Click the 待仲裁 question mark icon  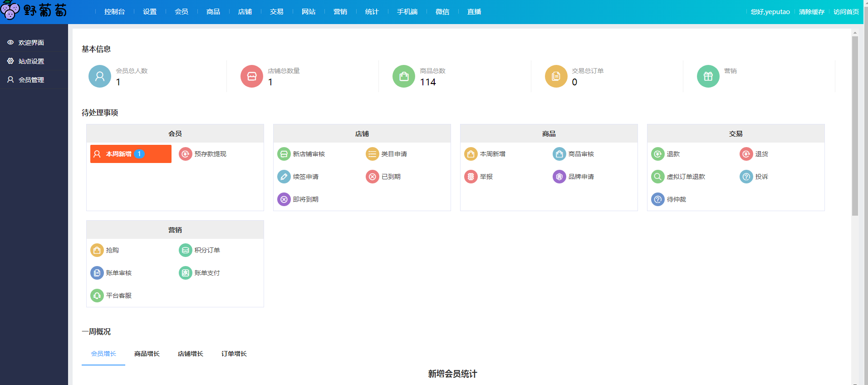(657, 200)
